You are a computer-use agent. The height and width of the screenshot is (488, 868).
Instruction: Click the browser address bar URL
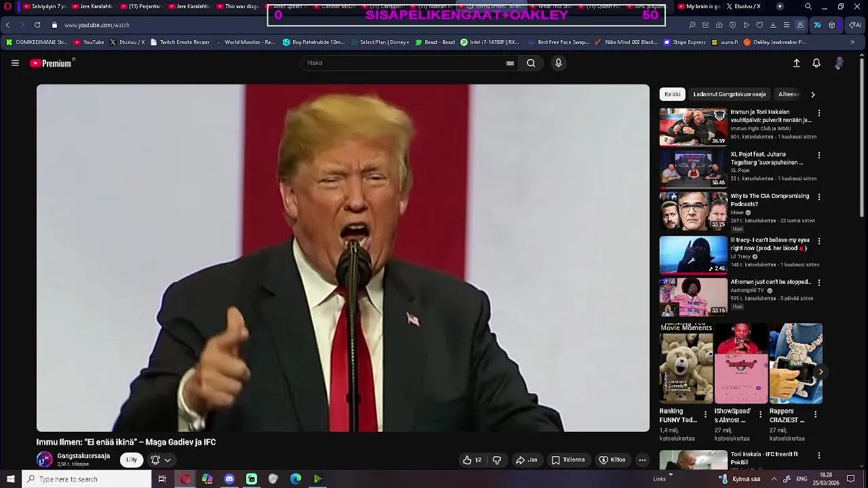pyautogui.click(x=97, y=25)
